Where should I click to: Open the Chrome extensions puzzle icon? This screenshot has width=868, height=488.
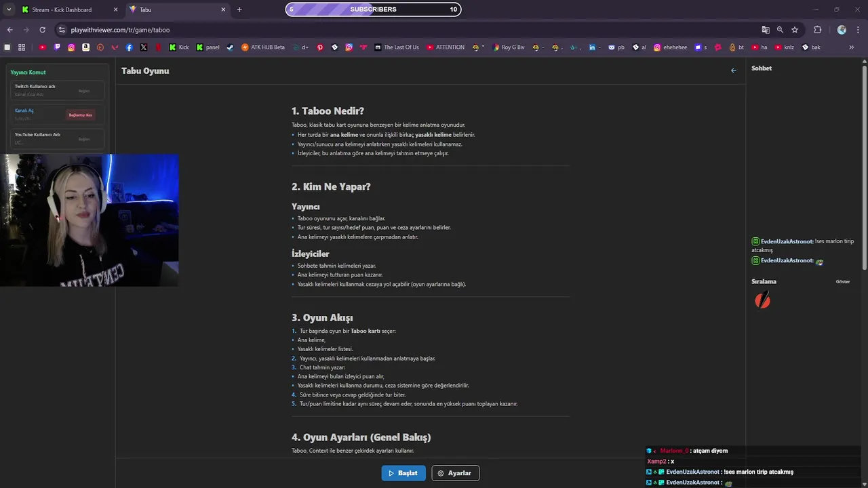tap(817, 30)
